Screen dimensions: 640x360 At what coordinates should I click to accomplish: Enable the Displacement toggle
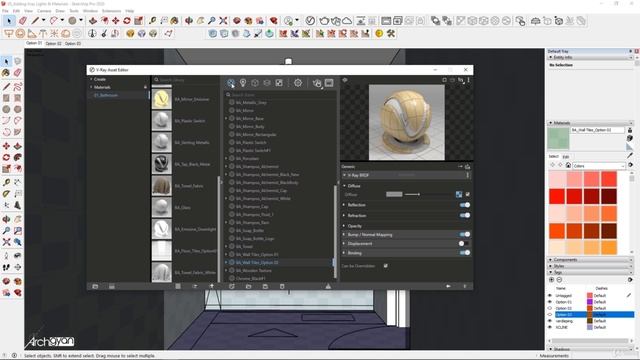(464, 243)
